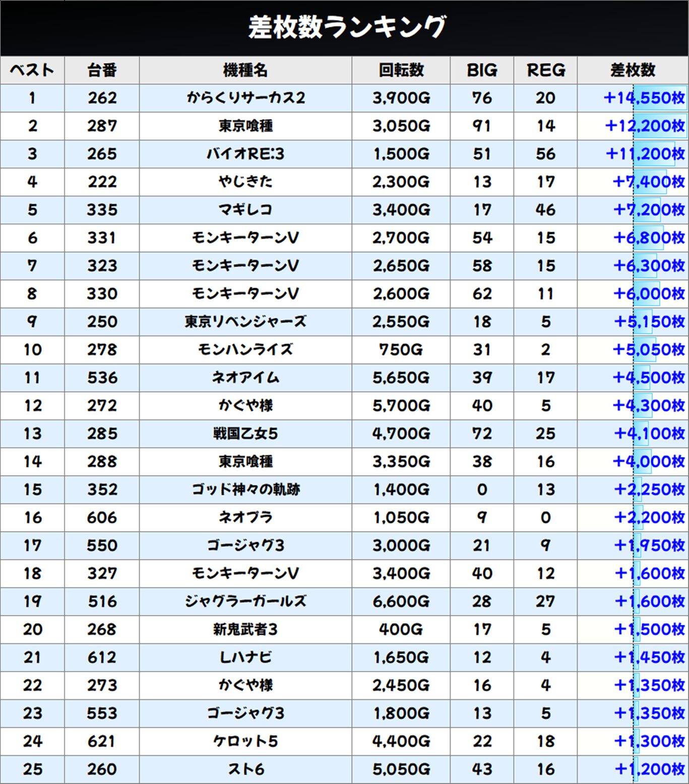Image resolution: width=689 pixels, height=784 pixels.
Task: Select the +4,100枚 value
Action: (649, 433)
